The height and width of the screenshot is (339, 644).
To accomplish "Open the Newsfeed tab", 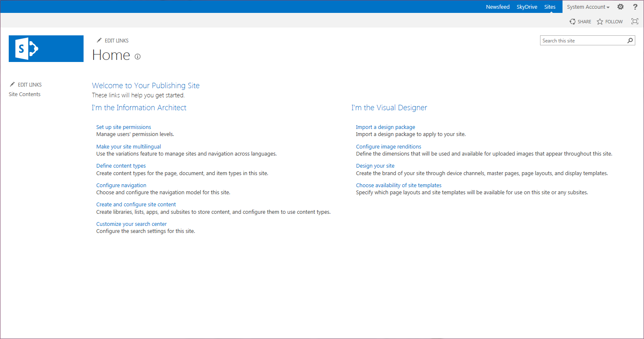I will click(498, 7).
